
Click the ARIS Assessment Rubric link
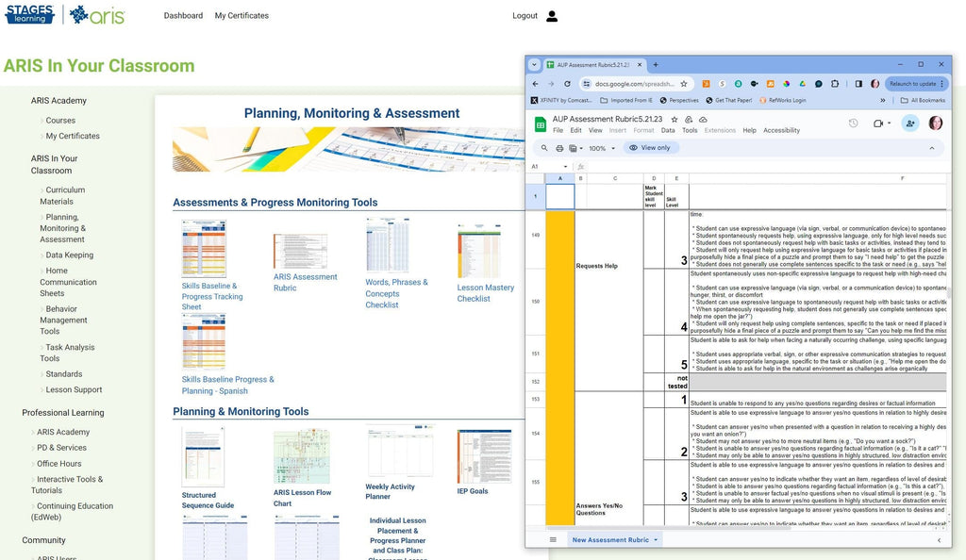coord(305,282)
